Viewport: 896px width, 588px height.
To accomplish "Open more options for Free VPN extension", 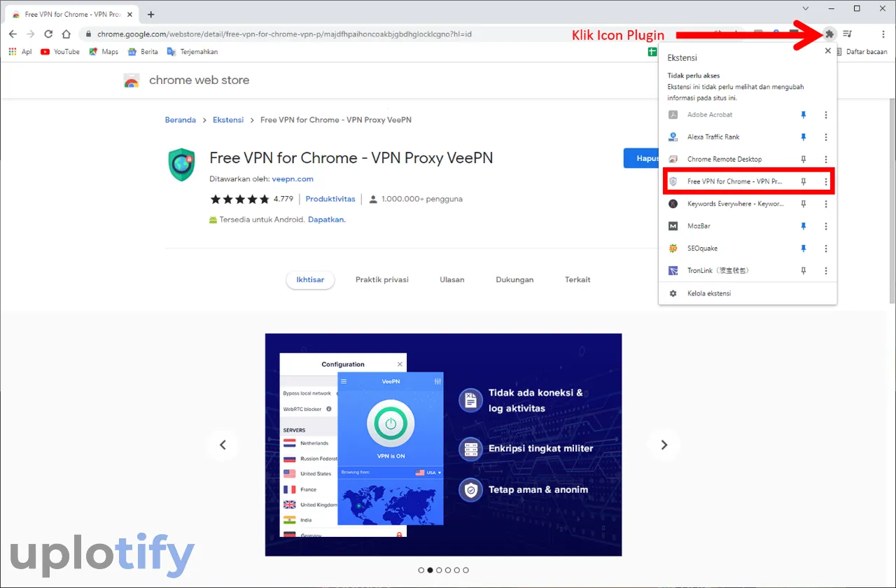I will click(826, 181).
